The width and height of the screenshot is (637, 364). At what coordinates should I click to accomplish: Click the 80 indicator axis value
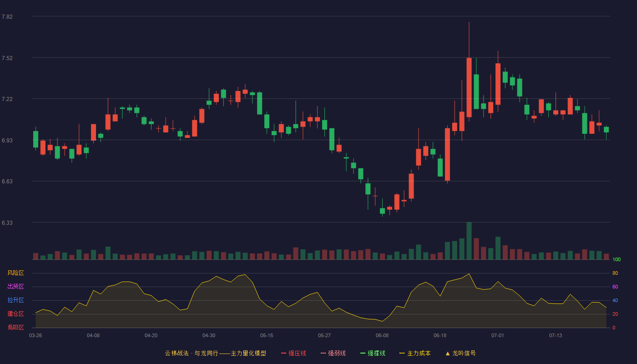tap(615, 273)
